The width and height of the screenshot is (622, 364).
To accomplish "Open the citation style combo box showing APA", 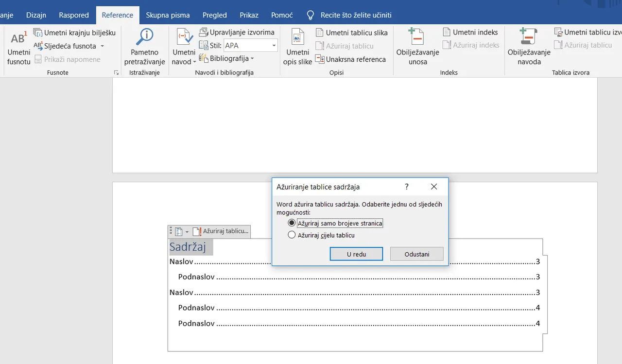I will [250, 46].
